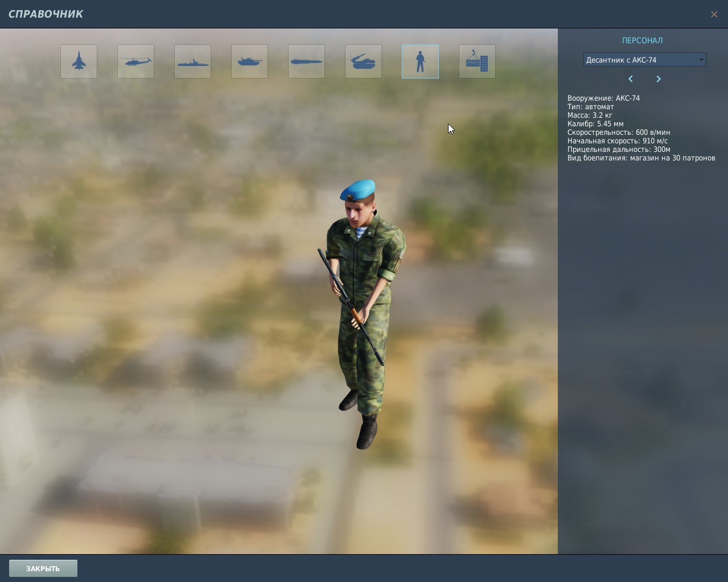This screenshot has height=582, width=728.
Task: Select the text Тип: автомат
Action: [x=590, y=106]
